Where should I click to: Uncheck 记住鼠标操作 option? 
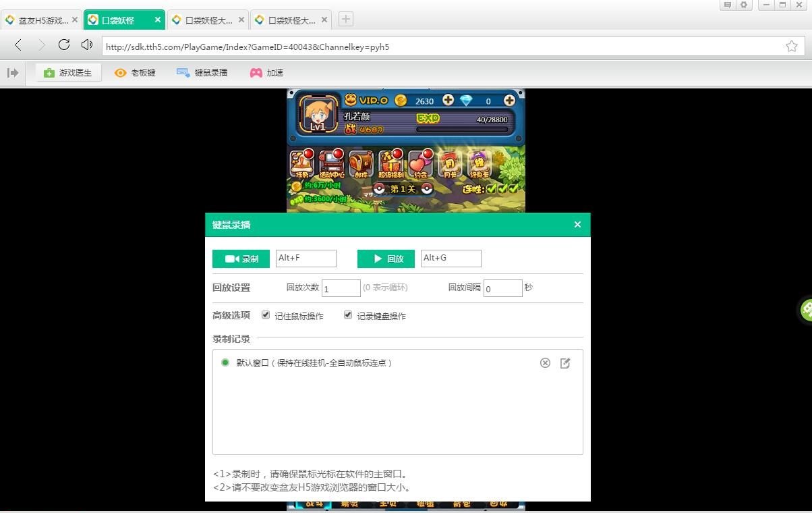tap(266, 315)
